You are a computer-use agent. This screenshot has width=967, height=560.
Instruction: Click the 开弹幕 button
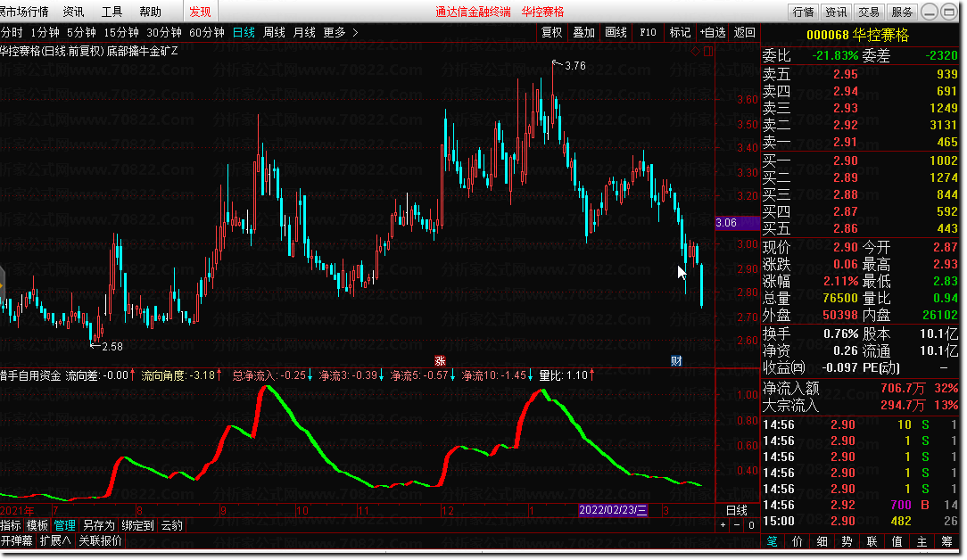point(17,541)
